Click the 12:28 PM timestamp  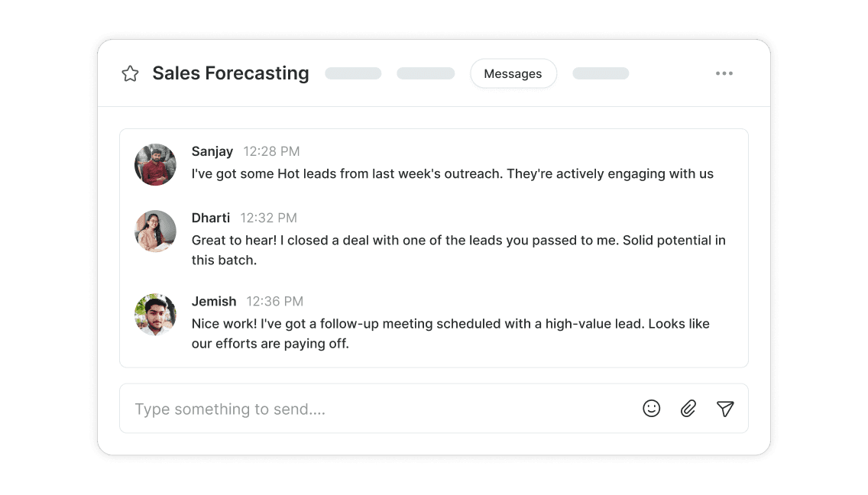[x=271, y=151]
